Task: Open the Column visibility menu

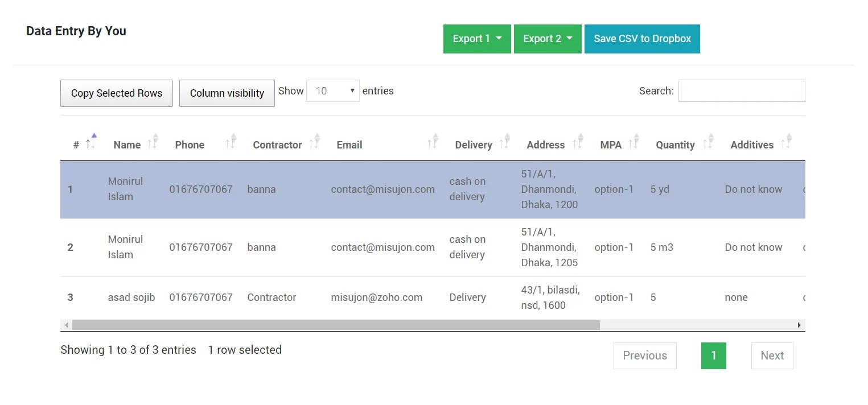Action: coord(227,93)
